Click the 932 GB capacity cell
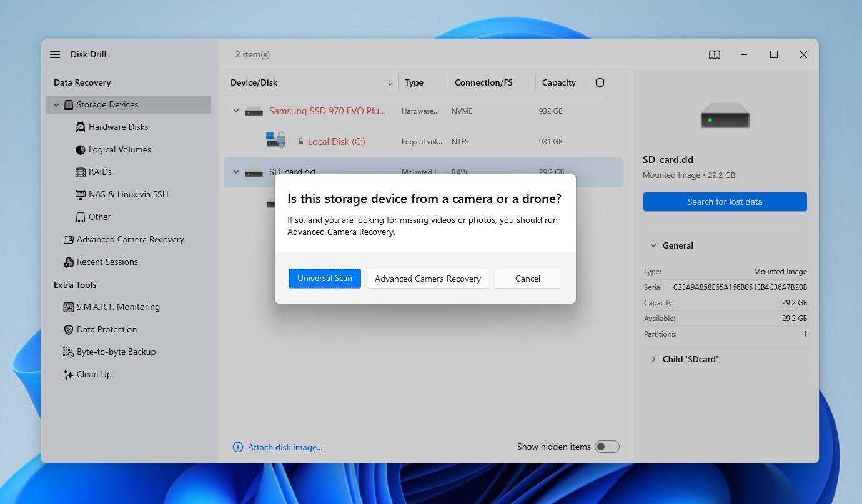 tap(551, 111)
